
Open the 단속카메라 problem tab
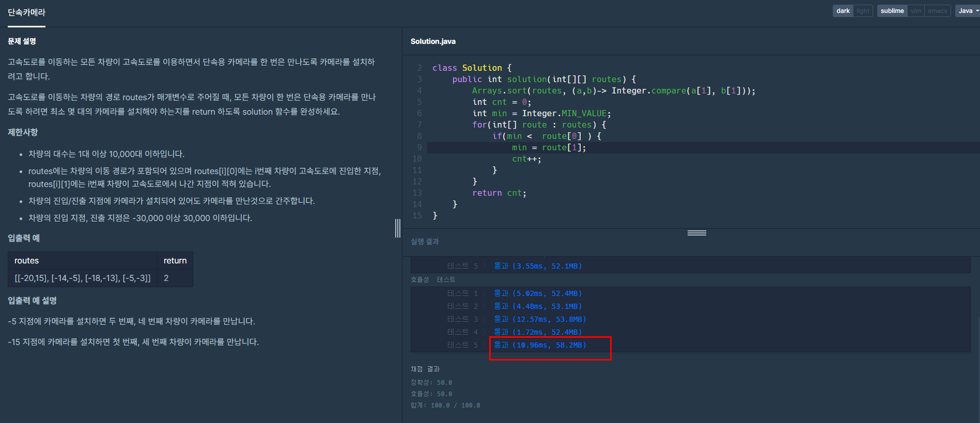(x=26, y=12)
